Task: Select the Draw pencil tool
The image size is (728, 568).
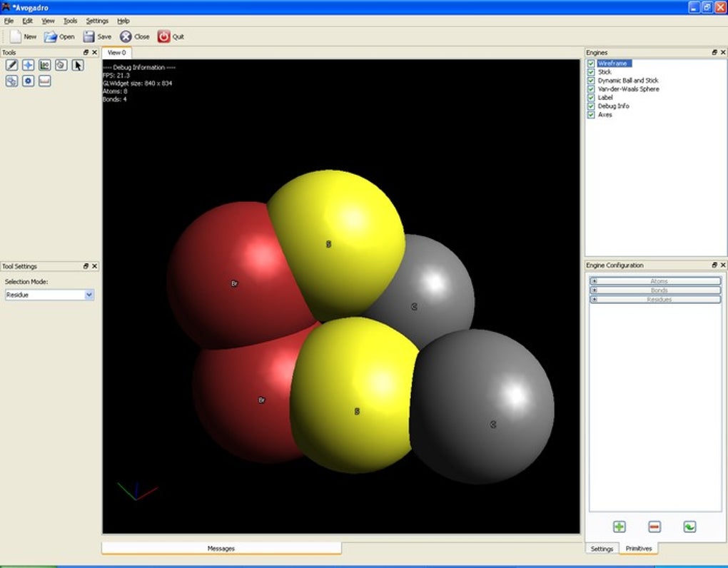Action: (11, 65)
